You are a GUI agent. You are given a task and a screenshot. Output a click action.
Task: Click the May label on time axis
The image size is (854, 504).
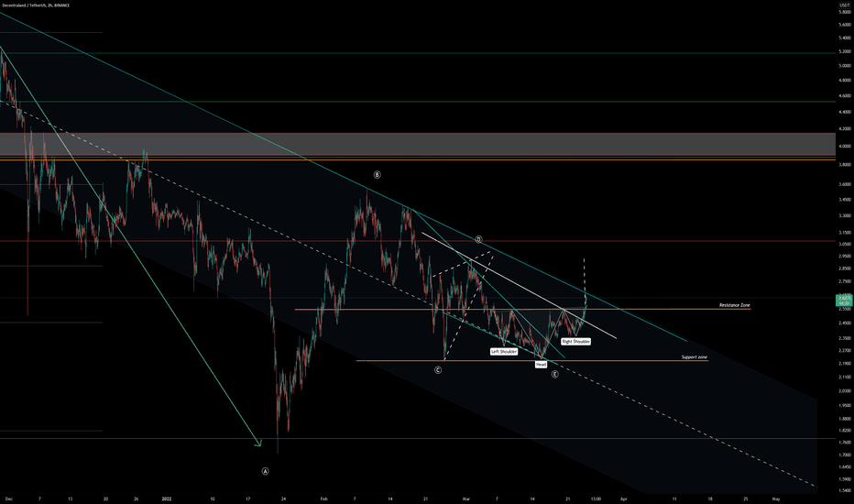pyautogui.click(x=776, y=499)
